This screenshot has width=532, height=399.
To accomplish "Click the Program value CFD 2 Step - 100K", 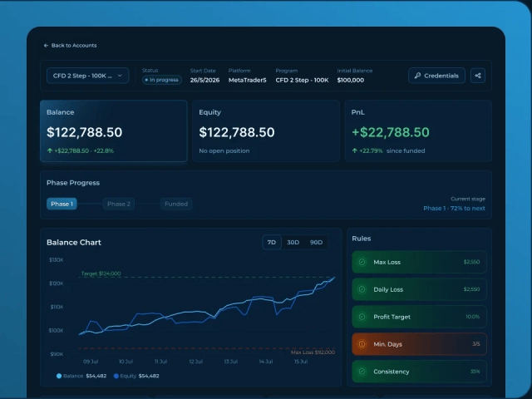I will pyautogui.click(x=302, y=81).
